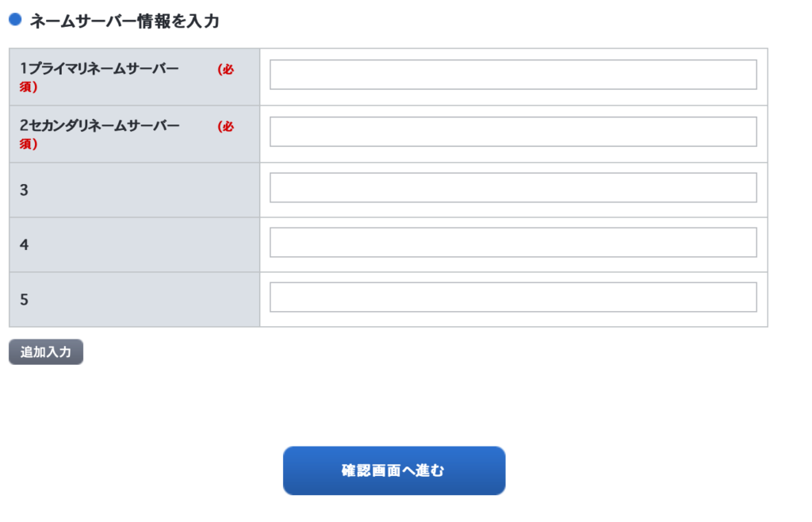Click numeral 1 before プライマリネームサーバー

(24, 68)
